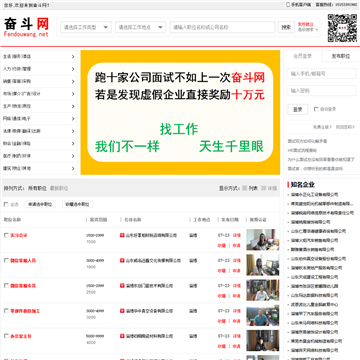Expand the 网络|通信|电子 category chevron

click(73, 119)
